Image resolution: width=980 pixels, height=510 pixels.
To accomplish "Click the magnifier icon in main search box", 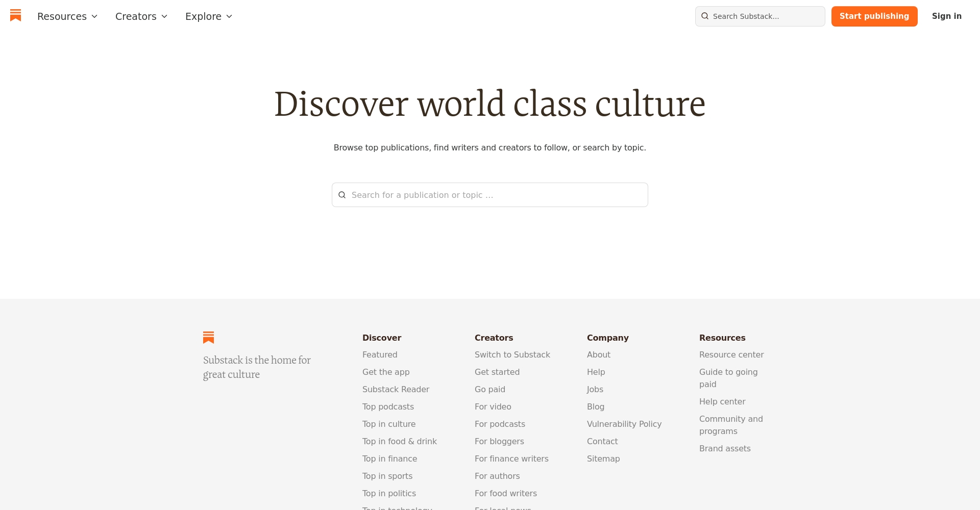I will tap(342, 195).
